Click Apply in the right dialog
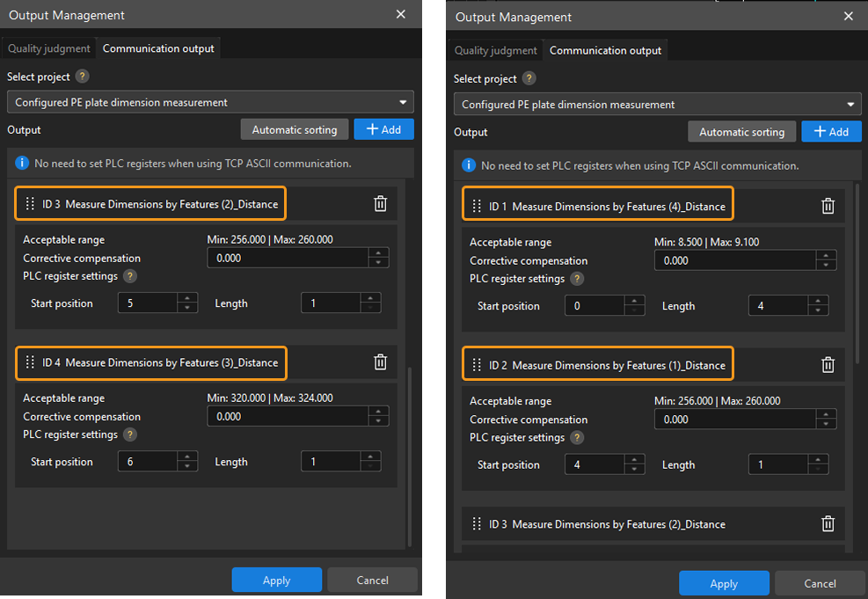The width and height of the screenshot is (868, 599). coord(724,583)
